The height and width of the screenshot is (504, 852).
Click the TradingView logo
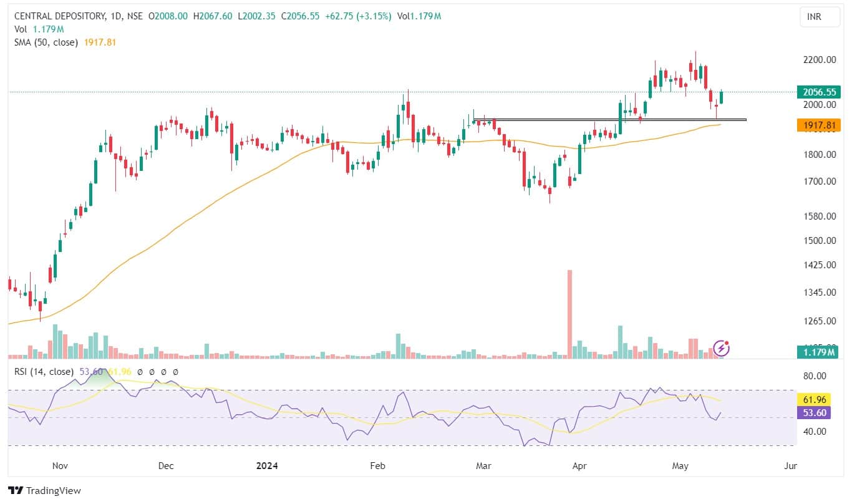[44, 490]
